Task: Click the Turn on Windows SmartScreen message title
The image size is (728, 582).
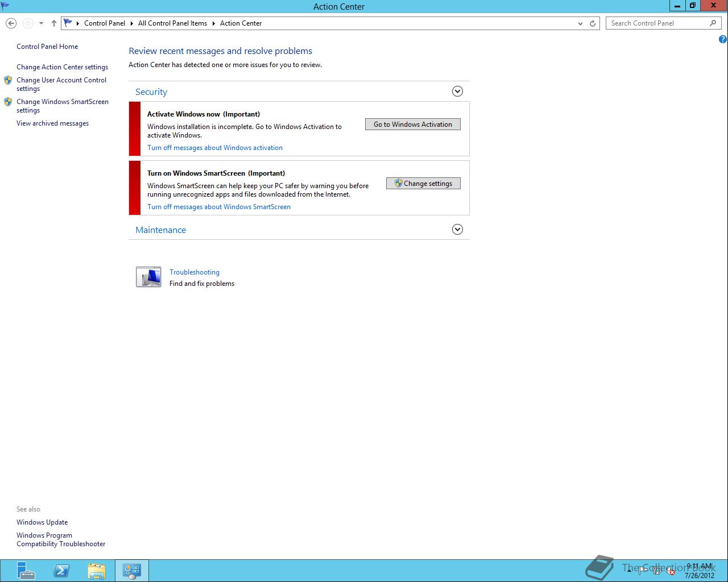Action: pos(216,173)
